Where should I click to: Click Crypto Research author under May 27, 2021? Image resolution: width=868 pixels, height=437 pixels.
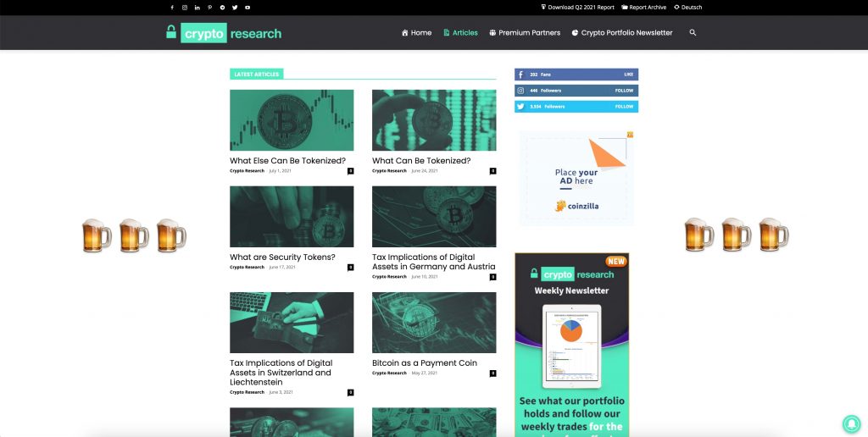point(389,373)
